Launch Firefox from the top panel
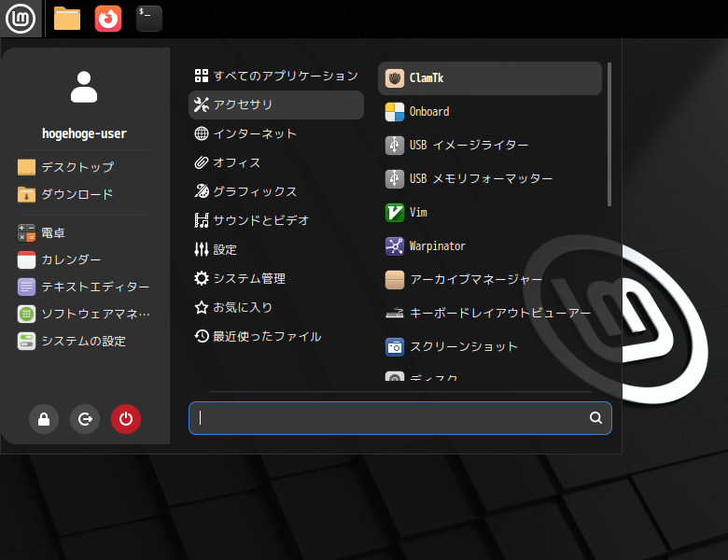Screen dimensions: 728x560 tap(108, 19)
